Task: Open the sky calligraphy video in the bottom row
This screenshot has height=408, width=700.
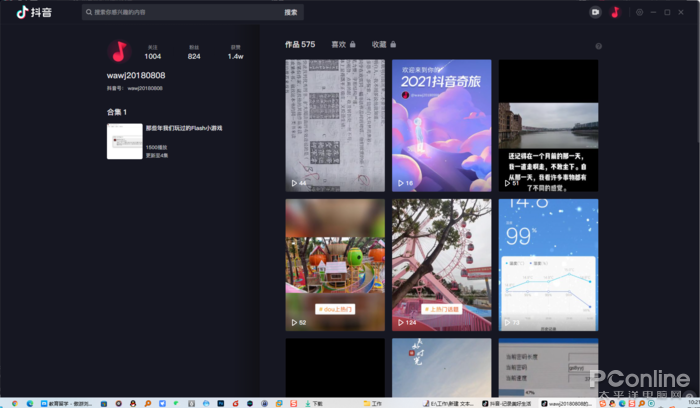Action: coord(442,367)
